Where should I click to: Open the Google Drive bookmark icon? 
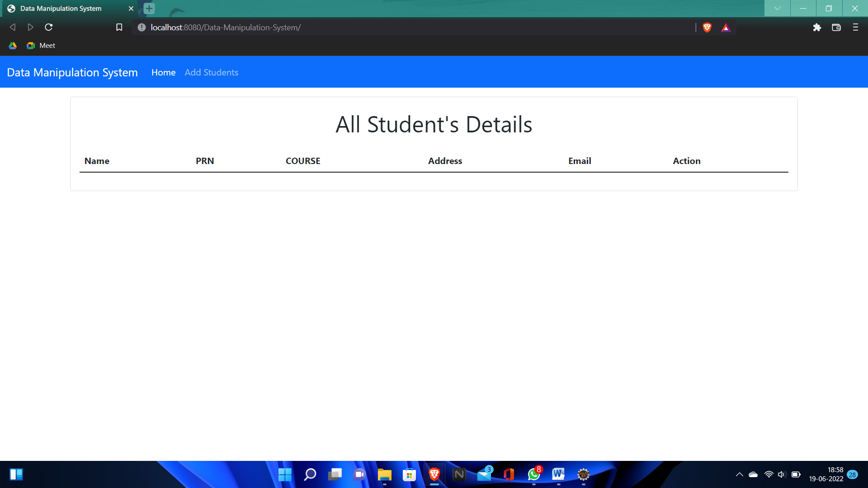(x=13, y=46)
